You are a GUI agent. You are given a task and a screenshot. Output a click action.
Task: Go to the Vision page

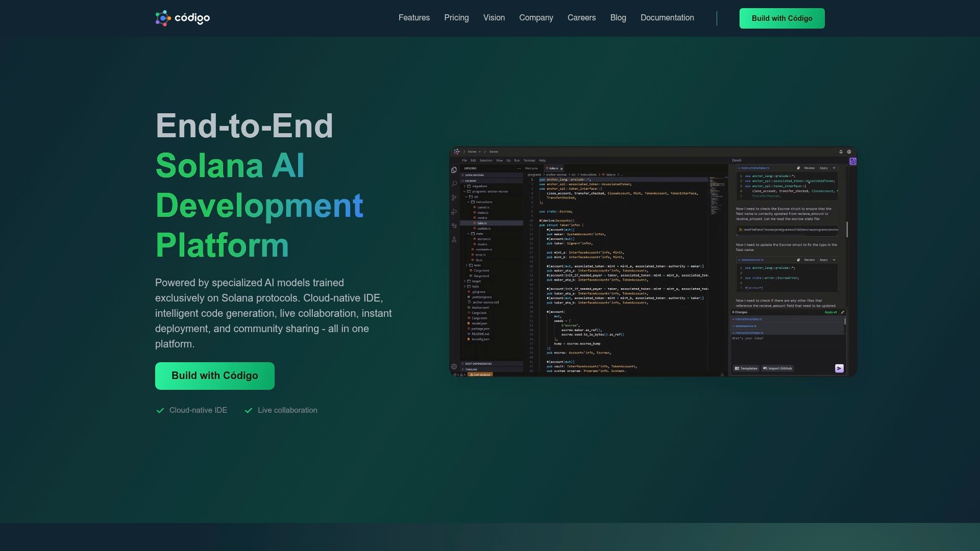point(494,18)
